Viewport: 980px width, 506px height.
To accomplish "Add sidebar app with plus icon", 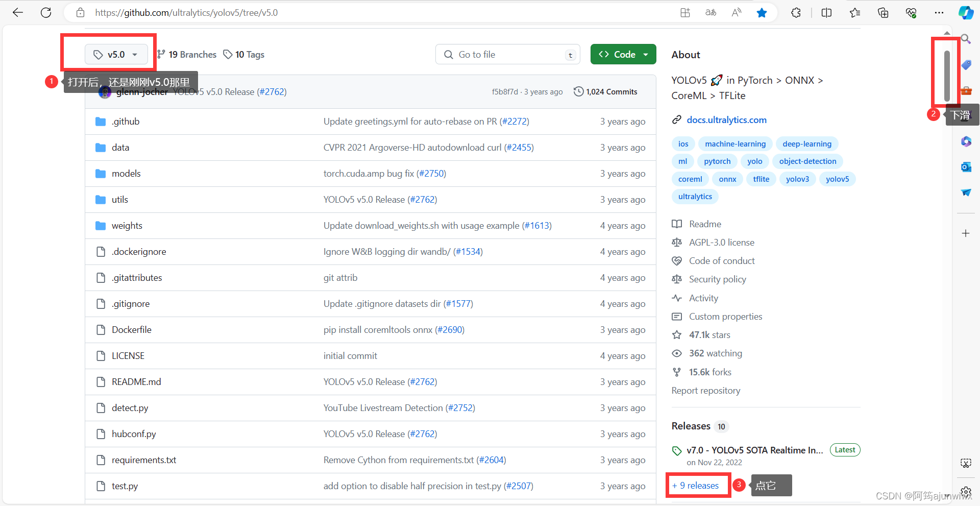I will [966, 233].
